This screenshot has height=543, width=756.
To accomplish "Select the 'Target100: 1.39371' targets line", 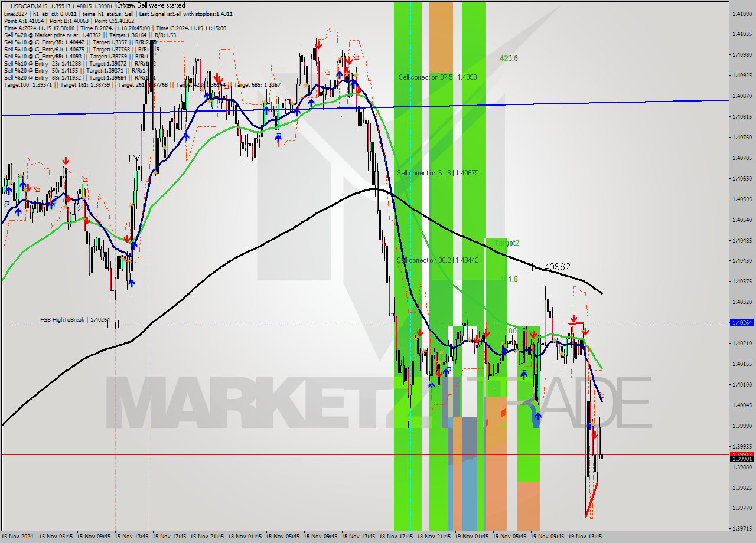I will tap(142, 84).
